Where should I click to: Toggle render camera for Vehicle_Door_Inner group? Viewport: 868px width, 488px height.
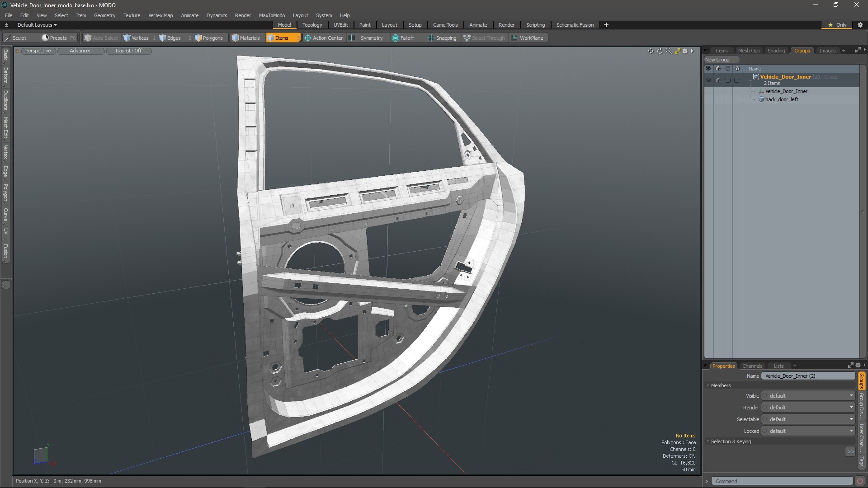coord(718,80)
